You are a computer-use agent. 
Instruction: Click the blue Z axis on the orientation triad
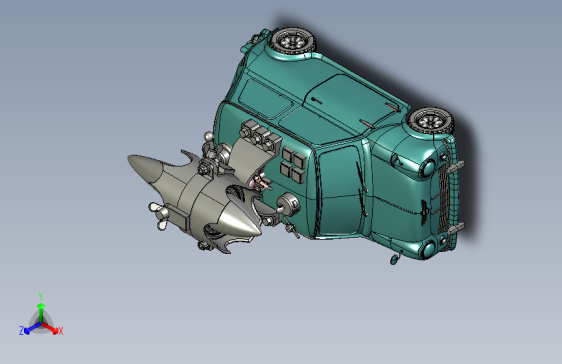[x=33, y=328]
